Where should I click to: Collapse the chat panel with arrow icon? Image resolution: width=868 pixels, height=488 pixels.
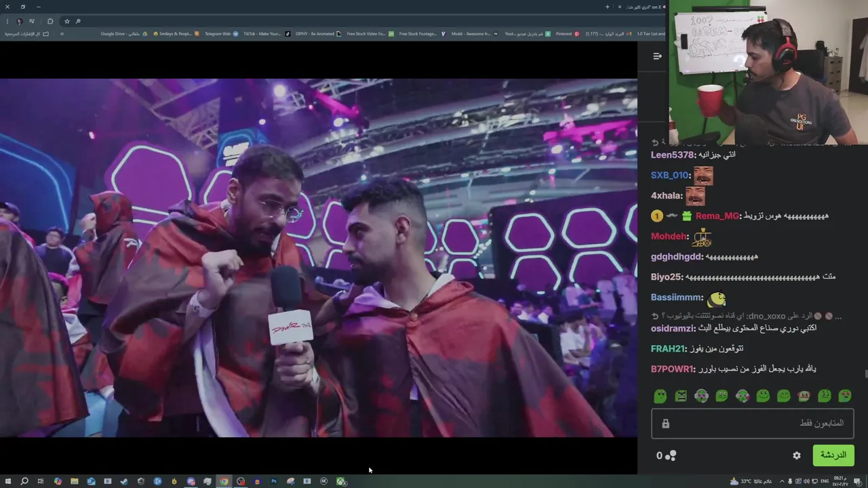click(x=657, y=56)
